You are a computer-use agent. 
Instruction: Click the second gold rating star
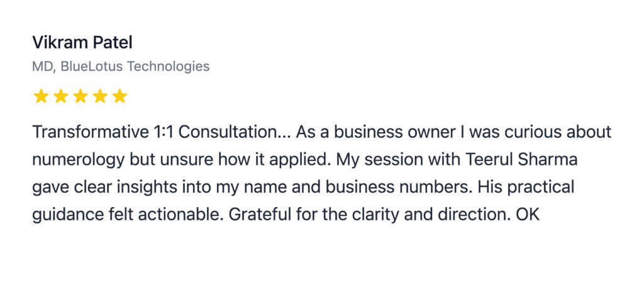(60, 96)
